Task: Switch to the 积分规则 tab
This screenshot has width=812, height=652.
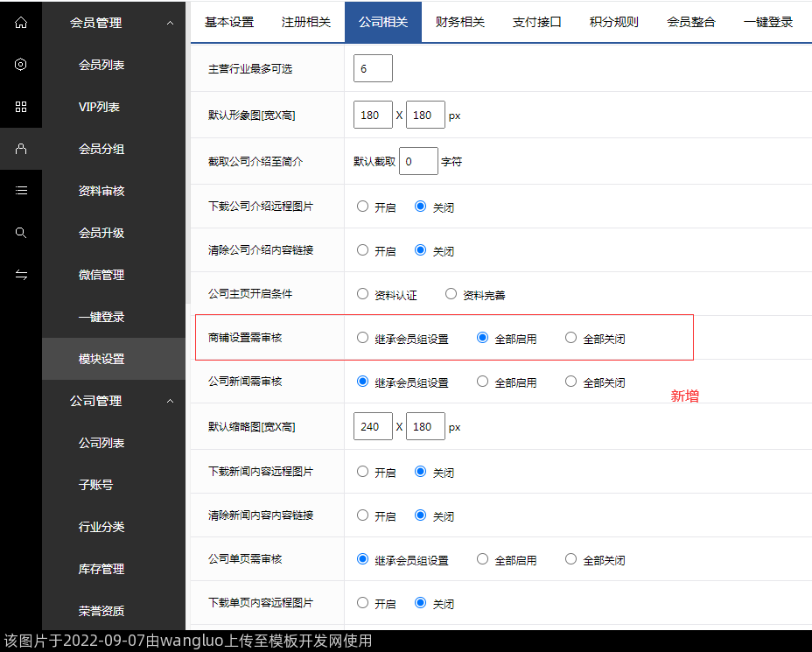Action: pos(613,23)
